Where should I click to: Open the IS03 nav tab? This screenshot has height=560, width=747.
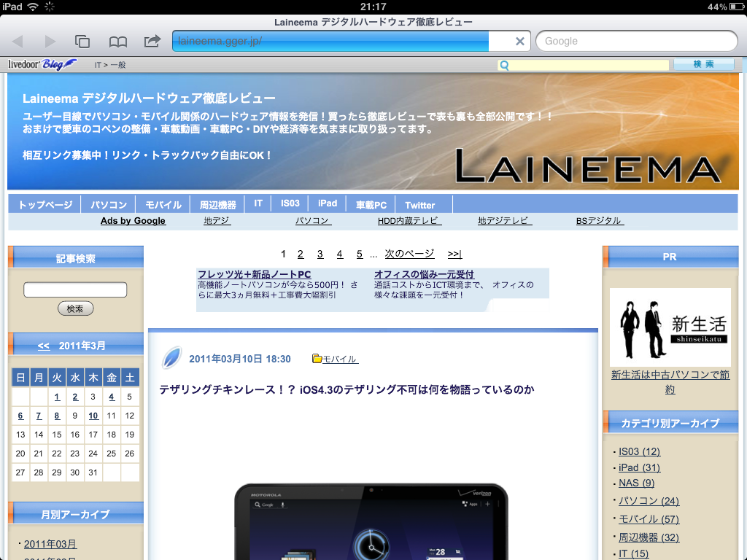tap(290, 203)
